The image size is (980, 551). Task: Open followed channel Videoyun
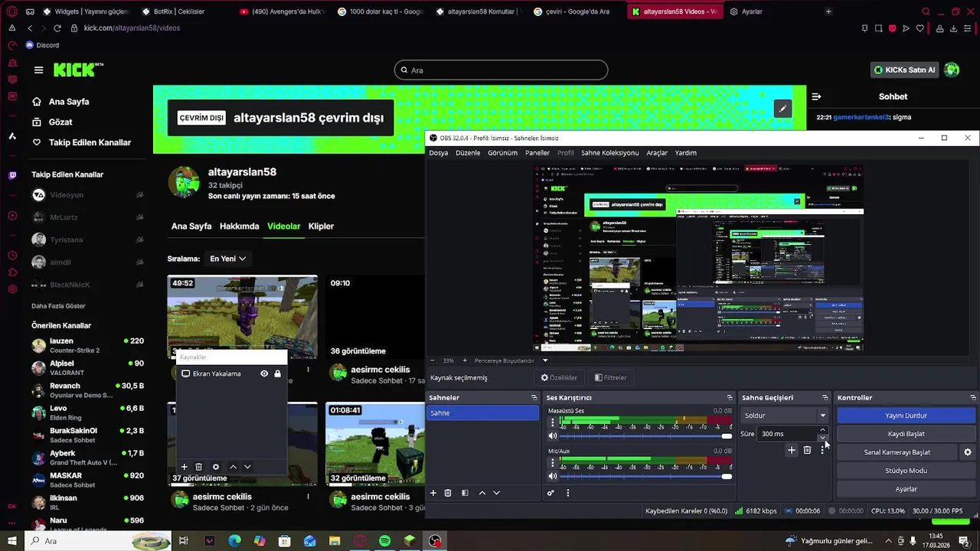click(x=87, y=195)
